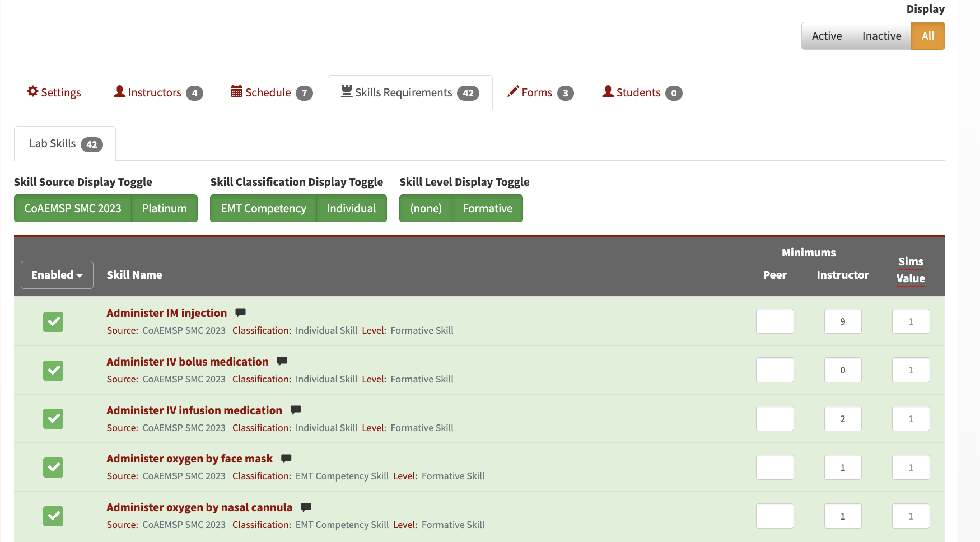Toggle EMT Competency classification display

(x=263, y=208)
